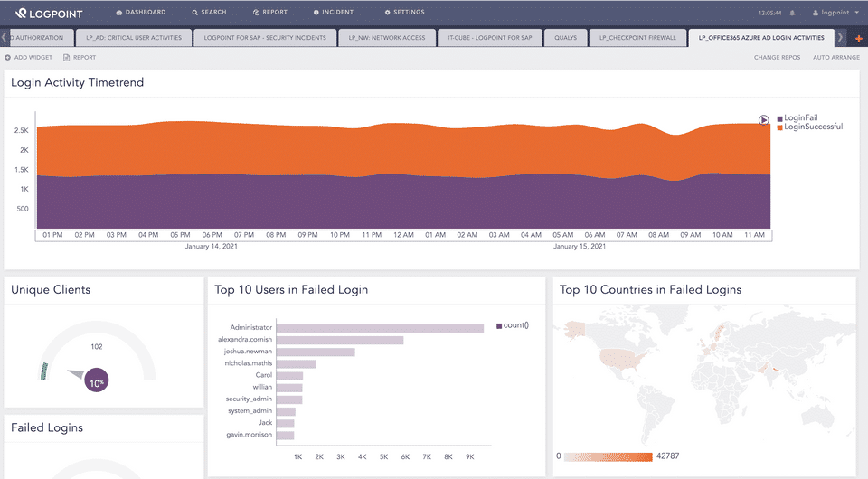
Task: Open the Report menu item
Action: click(270, 12)
